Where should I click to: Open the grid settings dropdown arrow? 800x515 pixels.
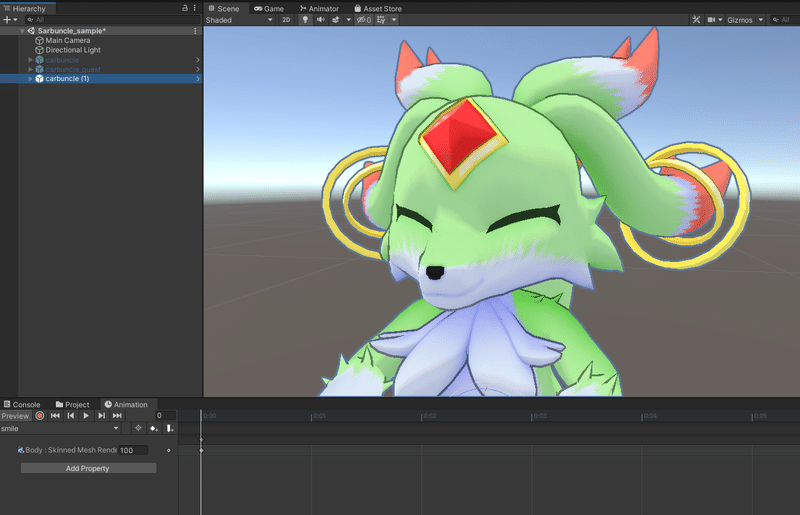point(394,20)
